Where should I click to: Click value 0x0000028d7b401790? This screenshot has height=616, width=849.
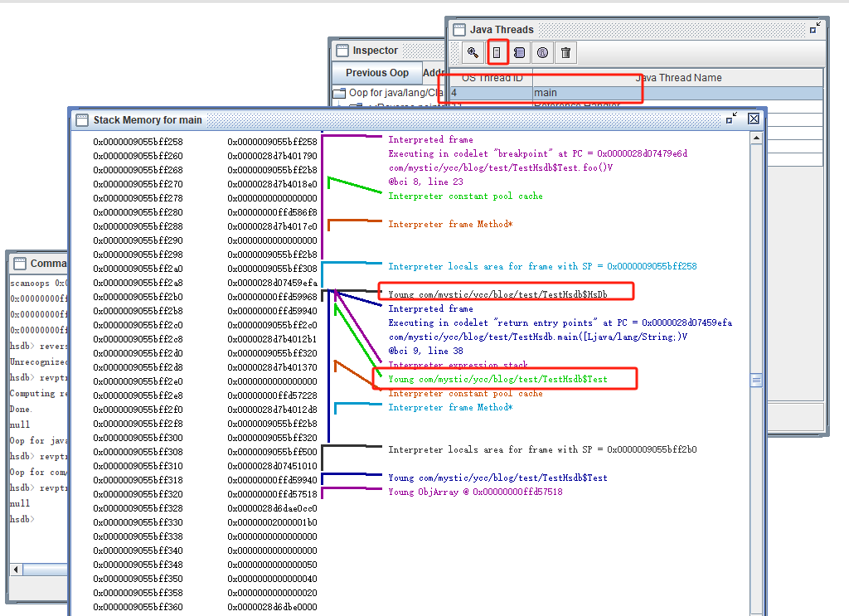click(272, 156)
